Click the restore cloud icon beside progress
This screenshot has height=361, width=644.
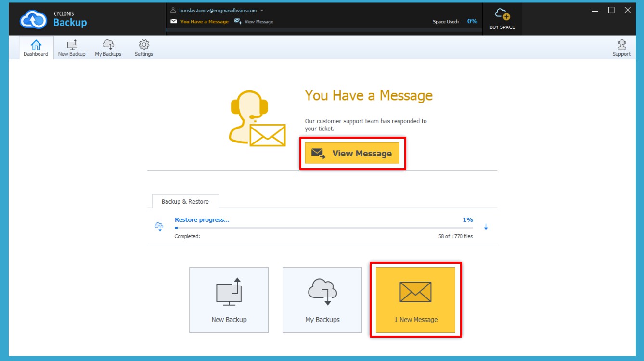[x=159, y=226]
